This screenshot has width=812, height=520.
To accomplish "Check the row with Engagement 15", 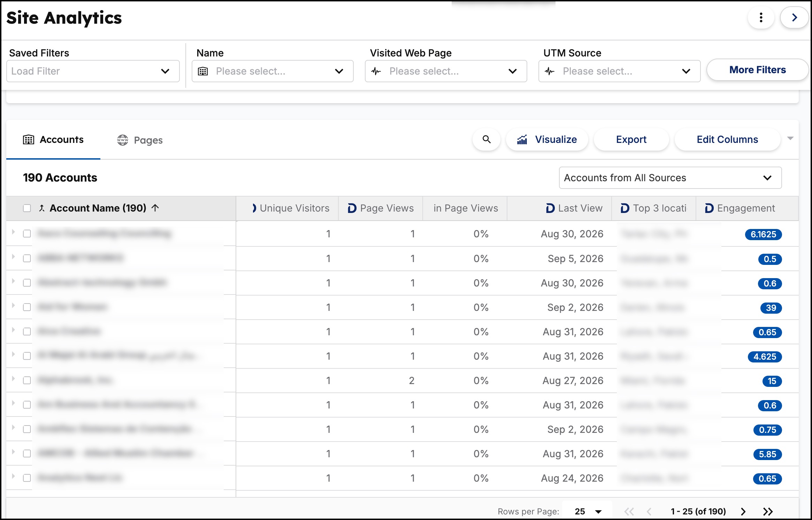I will (x=27, y=380).
